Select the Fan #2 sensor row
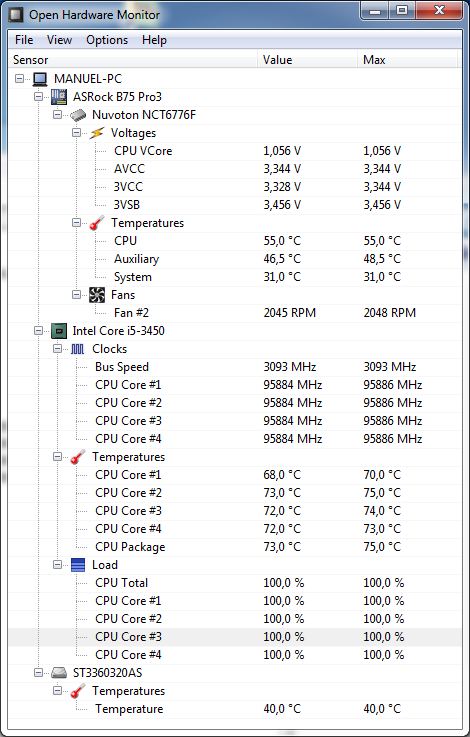Viewport: 470px width, 737px height. click(x=235, y=313)
